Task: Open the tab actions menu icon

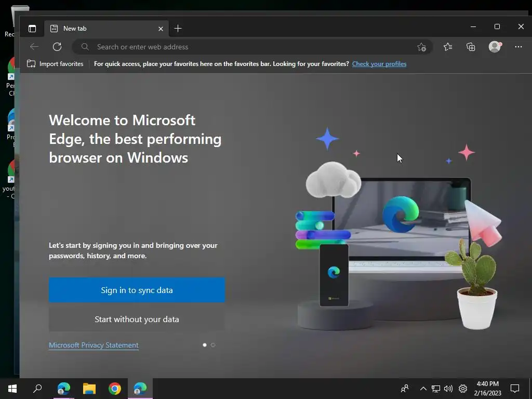Action: click(32, 29)
